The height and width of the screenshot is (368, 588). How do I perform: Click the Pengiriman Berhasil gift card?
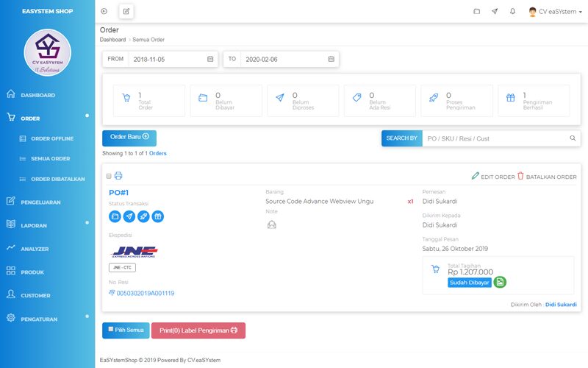[534, 101]
